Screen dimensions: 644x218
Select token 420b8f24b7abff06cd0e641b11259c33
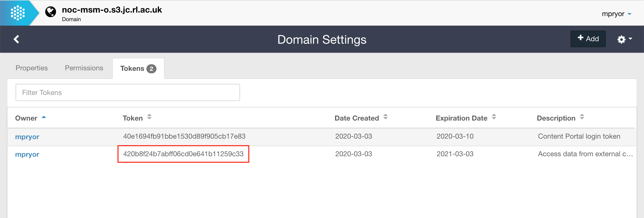183,154
